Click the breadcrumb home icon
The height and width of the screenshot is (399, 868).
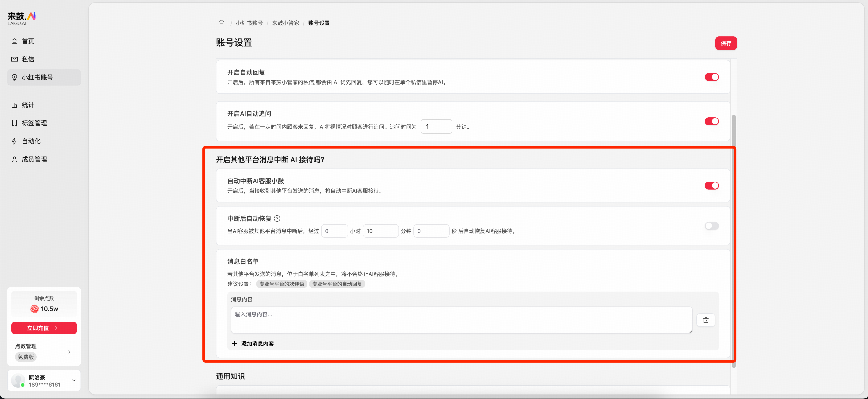point(221,23)
